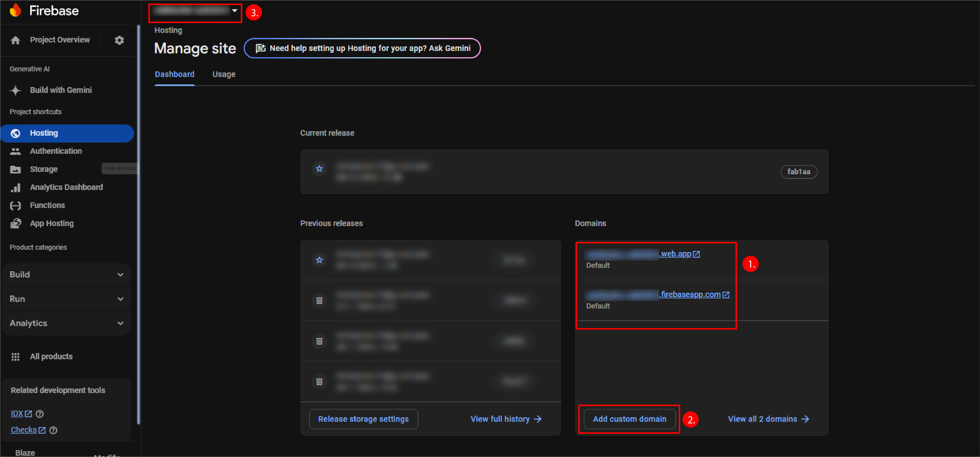Open the project selector dropdown at top

[x=195, y=11]
